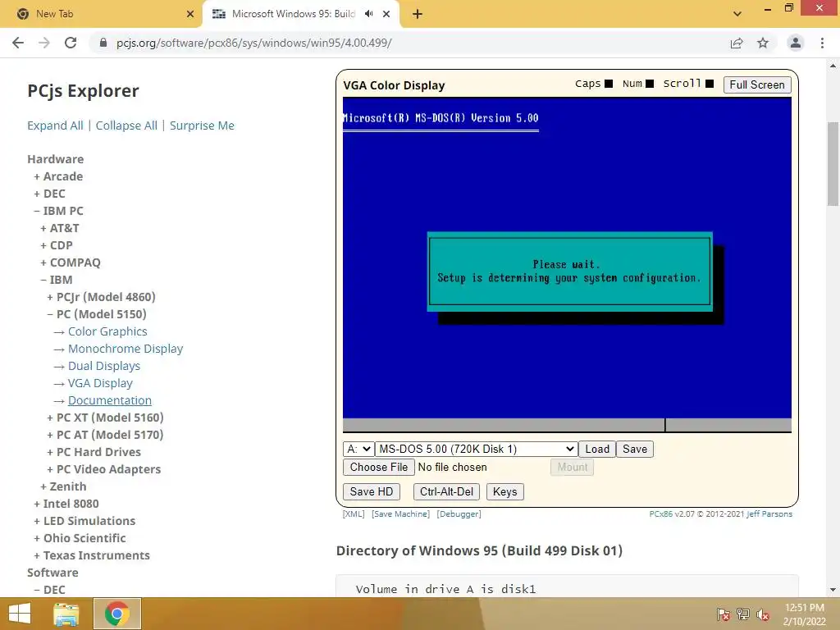Click the Full Screen button
840x630 pixels.
(x=757, y=84)
